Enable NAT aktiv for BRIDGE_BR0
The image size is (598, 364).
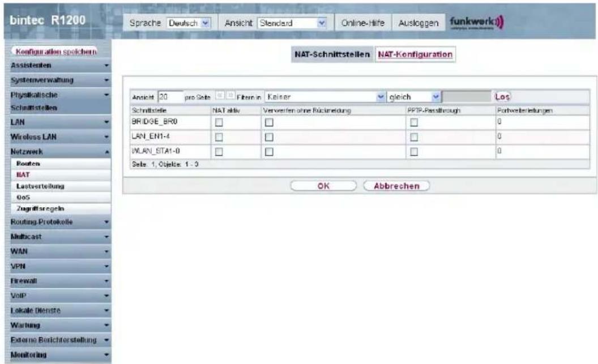pos(219,122)
